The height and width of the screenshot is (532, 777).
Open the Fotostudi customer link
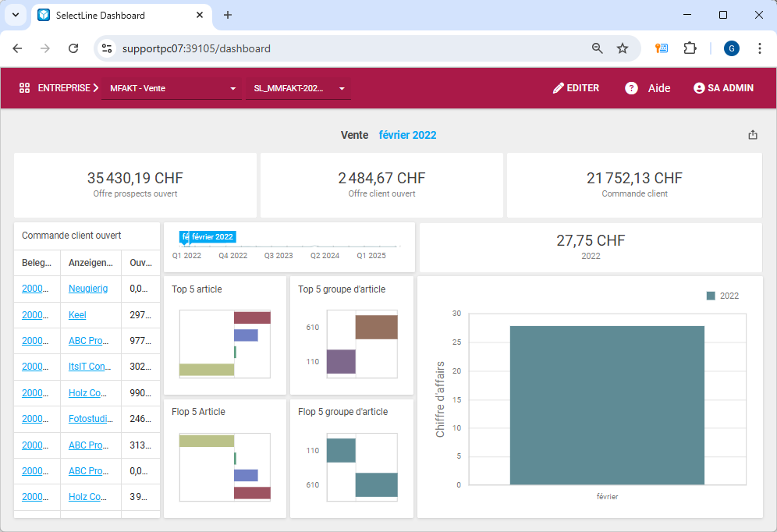(x=88, y=419)
